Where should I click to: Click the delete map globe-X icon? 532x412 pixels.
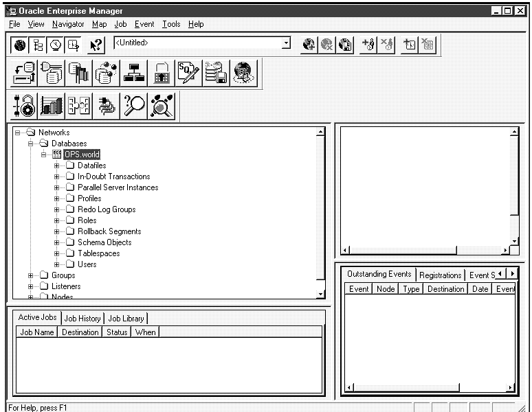point(326,45)
